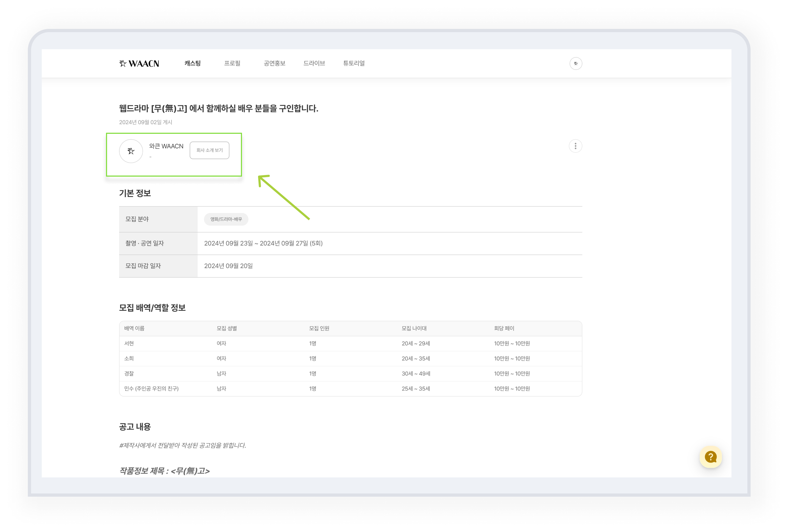Click the 모집 배역/역할 정보 heading

[152, 307]
